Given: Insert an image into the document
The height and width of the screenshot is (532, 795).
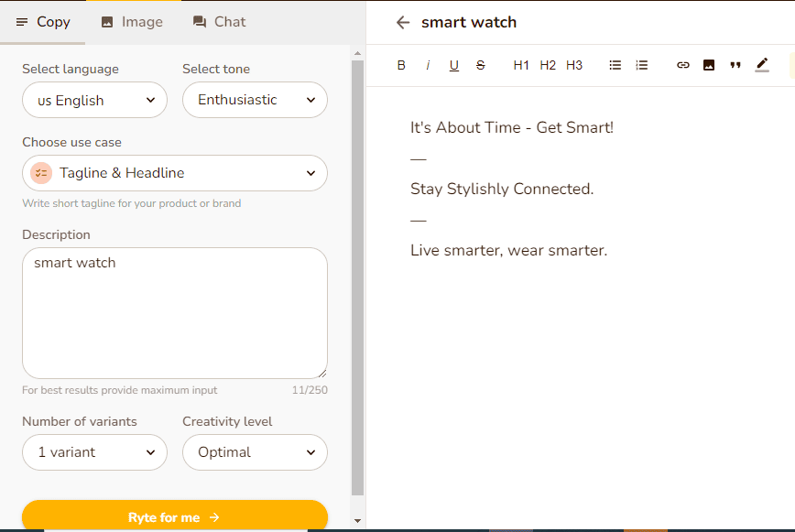Looking at the screenshot, I should pos(709,65).
